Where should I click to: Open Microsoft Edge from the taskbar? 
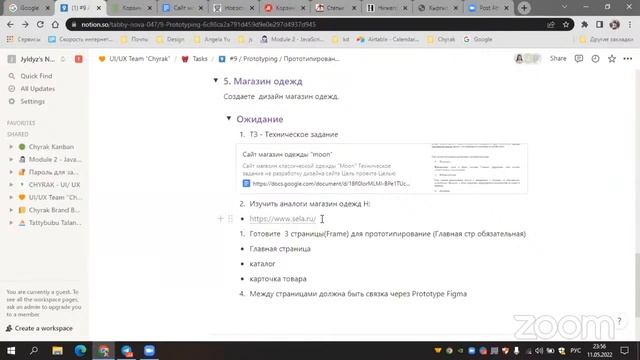point(80,351)
